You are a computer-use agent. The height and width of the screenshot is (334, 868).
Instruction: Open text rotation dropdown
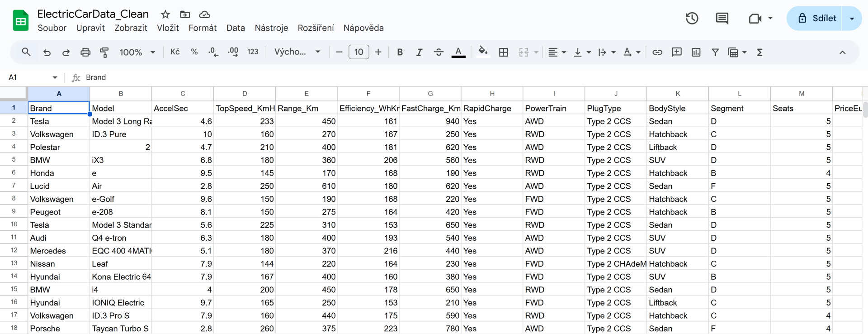coord(632,52)
